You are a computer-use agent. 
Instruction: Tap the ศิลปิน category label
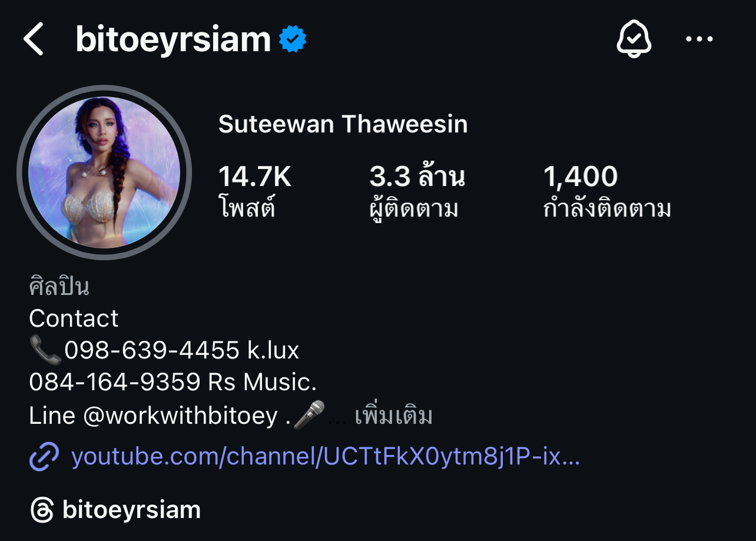point(59,287)
